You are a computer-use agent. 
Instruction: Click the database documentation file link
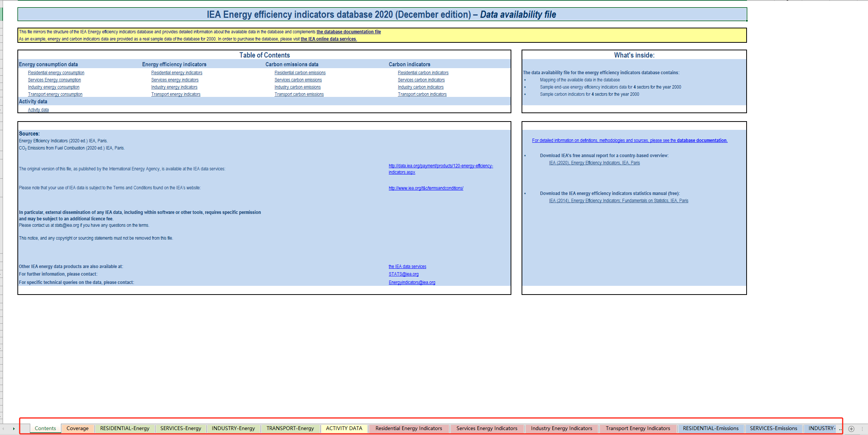[348, 32]
